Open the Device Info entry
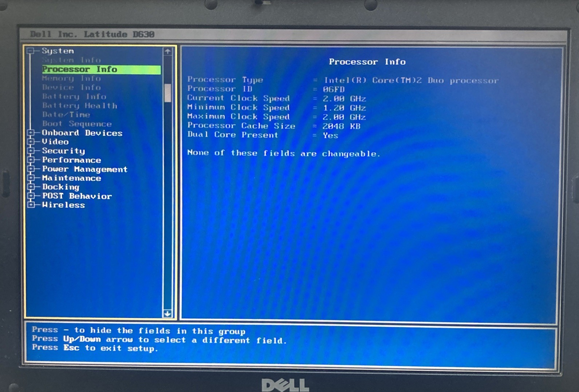Viewport: 579px width, 392px height. click(71, 87)
